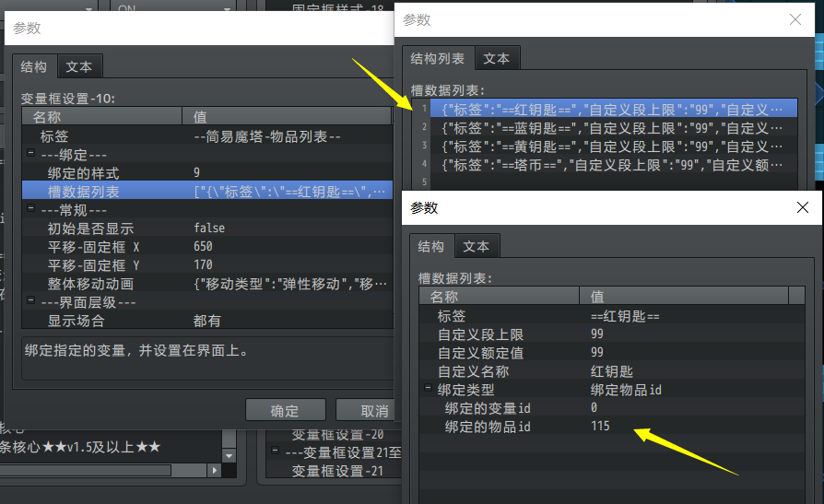Click the 确定 button

coord(285,411)
